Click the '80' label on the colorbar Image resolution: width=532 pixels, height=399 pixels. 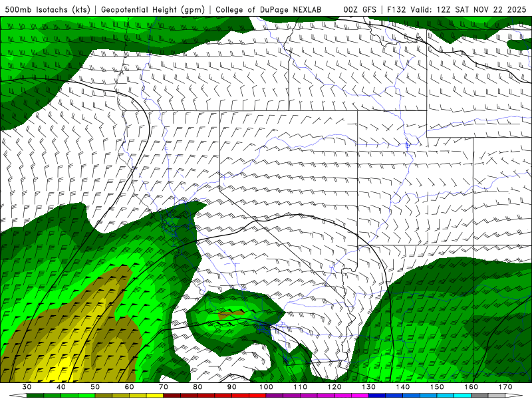click(198, 387)
